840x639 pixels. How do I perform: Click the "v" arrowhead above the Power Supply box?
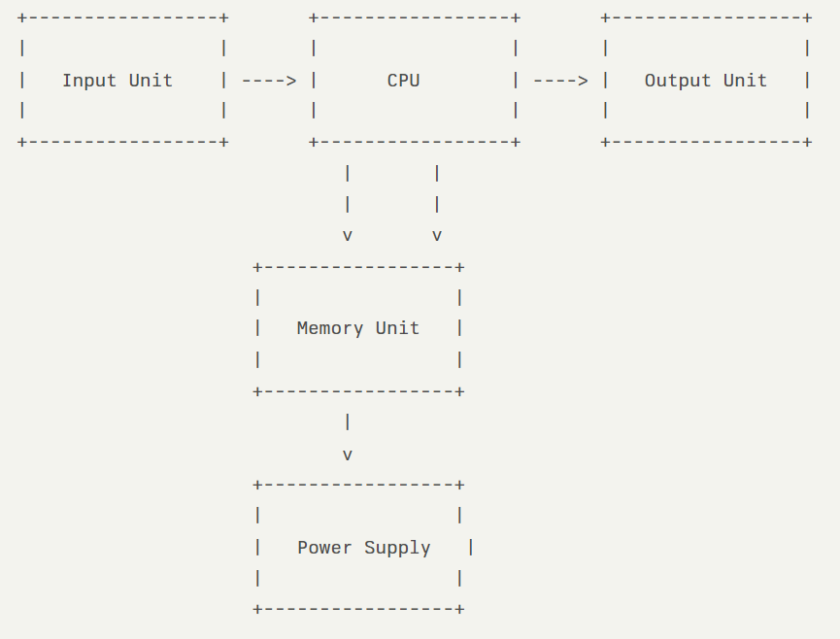(348, 454)
